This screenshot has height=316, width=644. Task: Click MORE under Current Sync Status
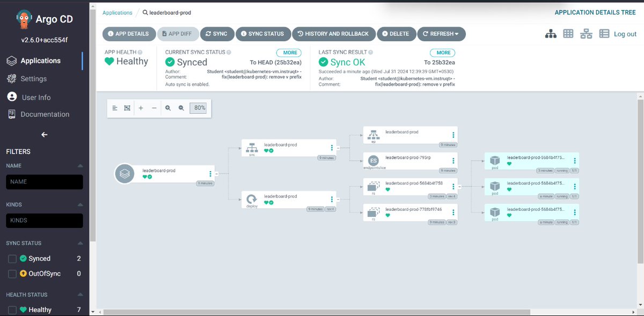pos(289,53)
